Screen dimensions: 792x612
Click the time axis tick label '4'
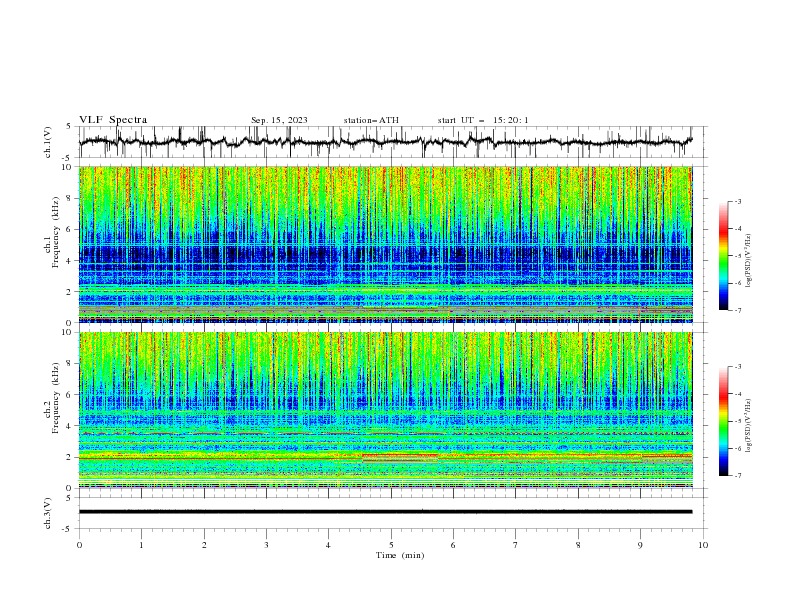coord(328,545)
